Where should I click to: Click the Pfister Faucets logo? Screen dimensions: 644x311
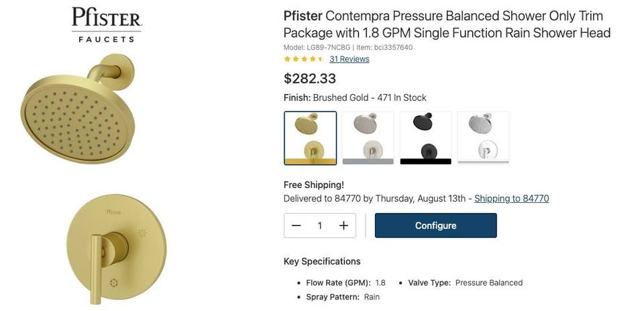coord(107,25)
